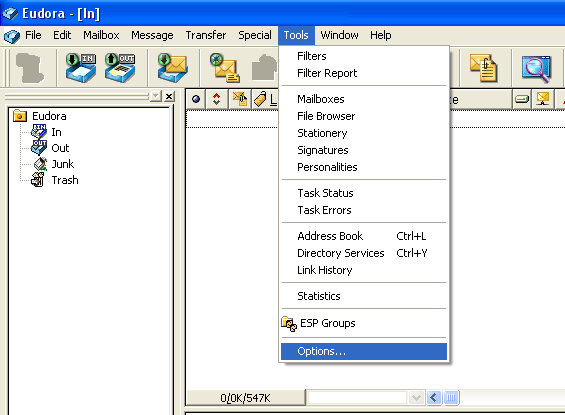
Task: Click the Eudora title bar app icon
Action: pos(10,13)
